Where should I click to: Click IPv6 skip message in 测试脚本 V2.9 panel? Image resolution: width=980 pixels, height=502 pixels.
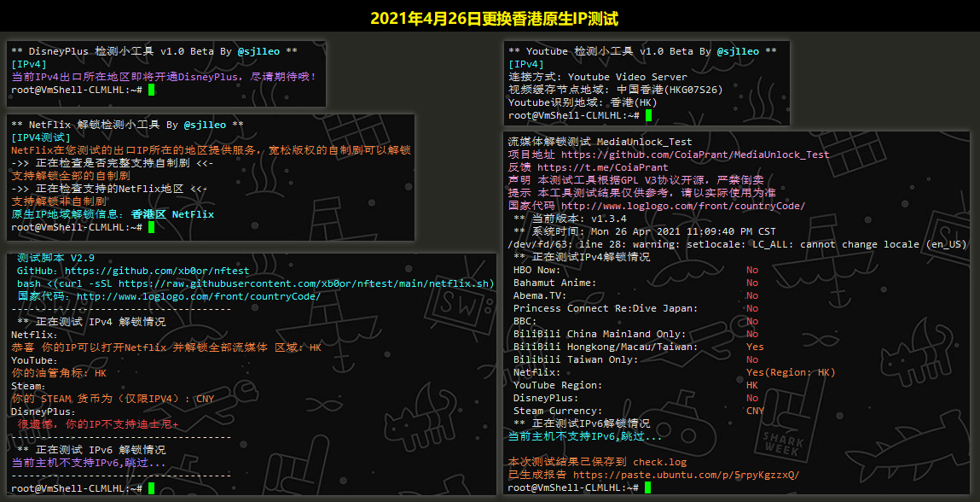(x=89, y=464)
